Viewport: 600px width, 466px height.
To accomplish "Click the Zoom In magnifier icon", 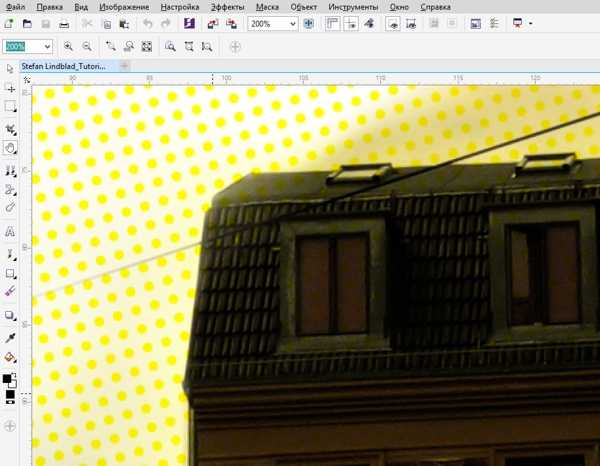I will click(68, 47).
